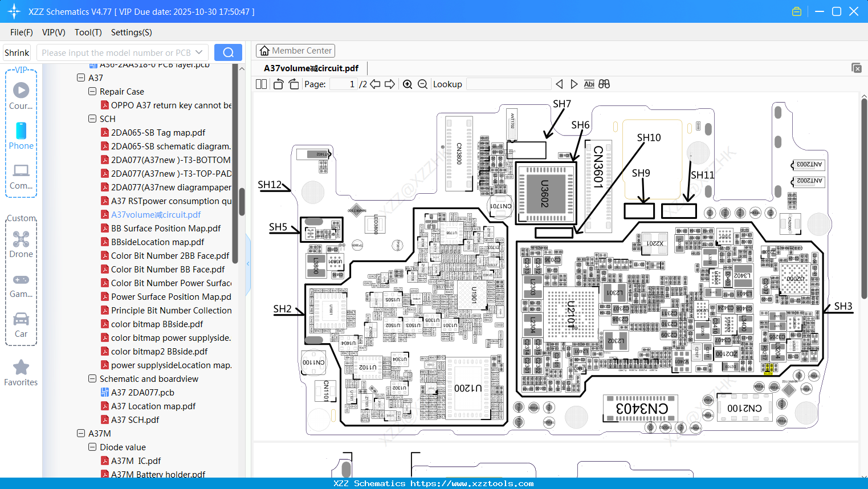The height and width of the screenshot is (489, 868).
Task: Collapse the A37 tree node
Action: coord(81,78)
